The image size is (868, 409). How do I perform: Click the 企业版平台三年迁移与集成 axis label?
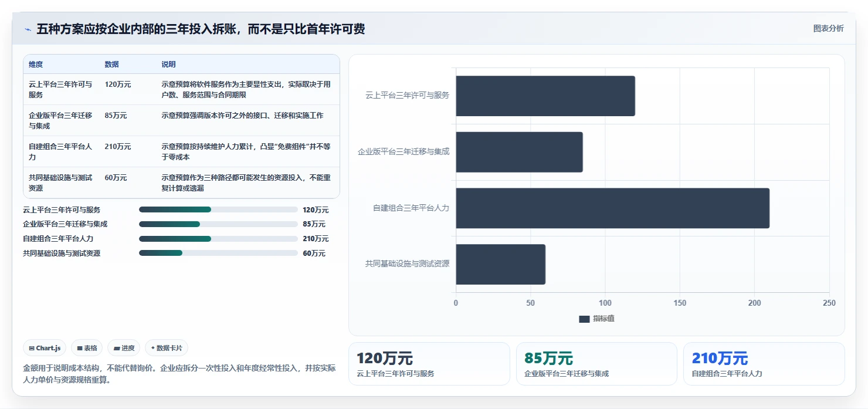pyautogui.click(x=404, y=151)
